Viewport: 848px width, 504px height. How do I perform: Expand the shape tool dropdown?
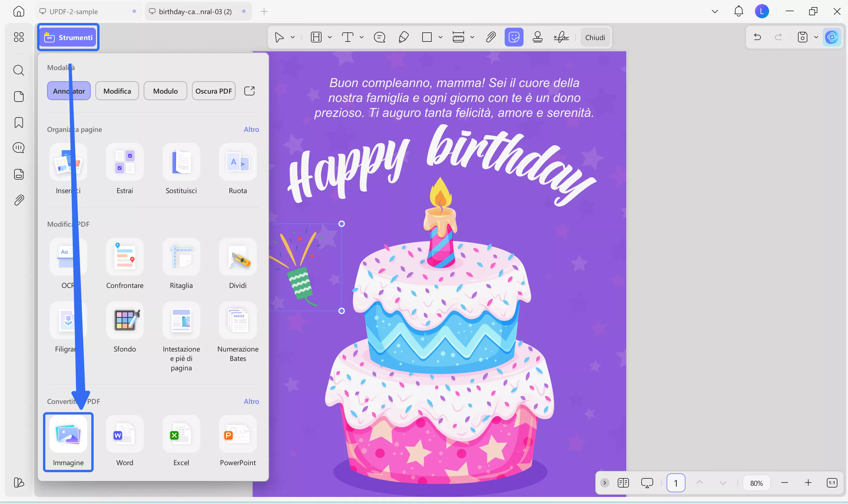(440, 37)
